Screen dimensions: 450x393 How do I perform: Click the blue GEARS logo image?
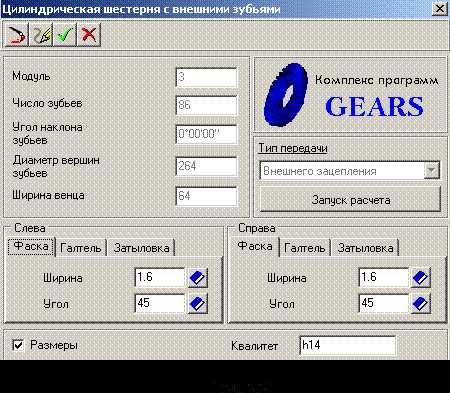[286, 94]
